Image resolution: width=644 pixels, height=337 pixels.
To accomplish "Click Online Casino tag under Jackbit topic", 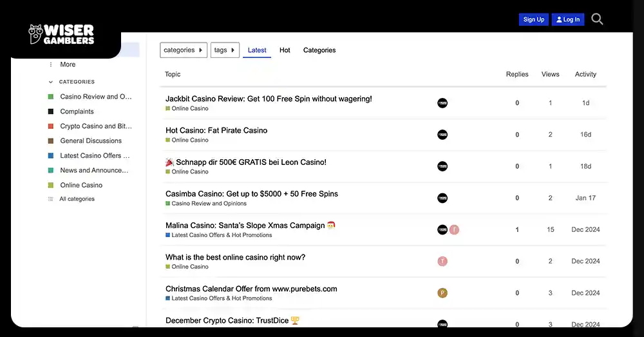I will pyautogui.click(x=187, y=108).
